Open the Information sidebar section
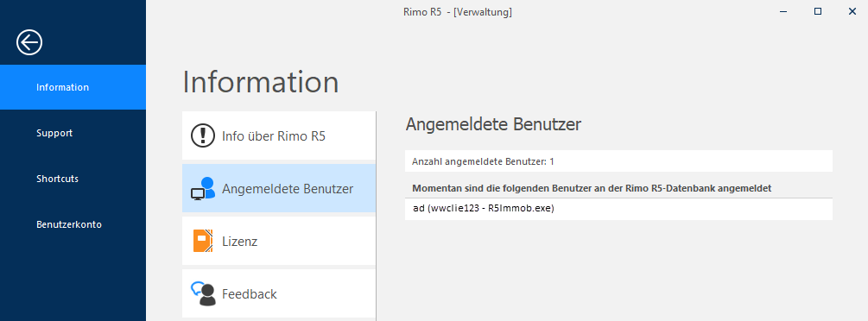The width and height of the screenshot is (868, 321). click(x=73, y=87)
